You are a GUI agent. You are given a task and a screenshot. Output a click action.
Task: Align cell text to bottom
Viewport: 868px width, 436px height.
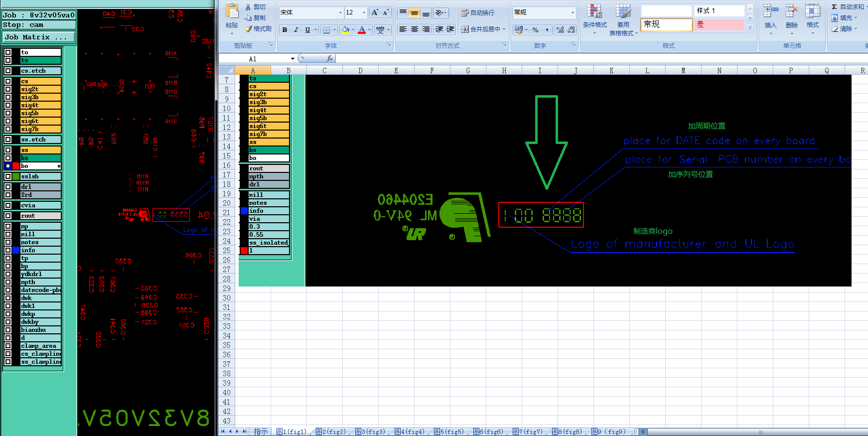(426, 13)
